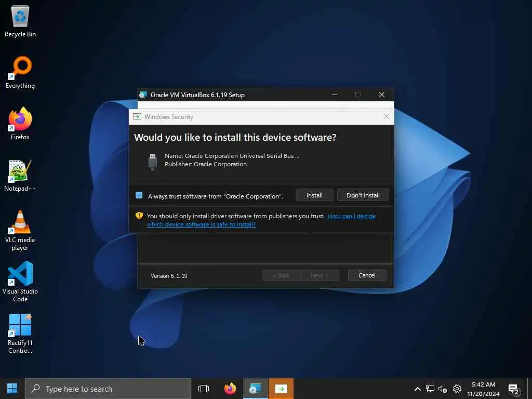Viewport: 532px width, 399px height.
Task: Click the taskbar search box
Action: [x=108, y=389]
